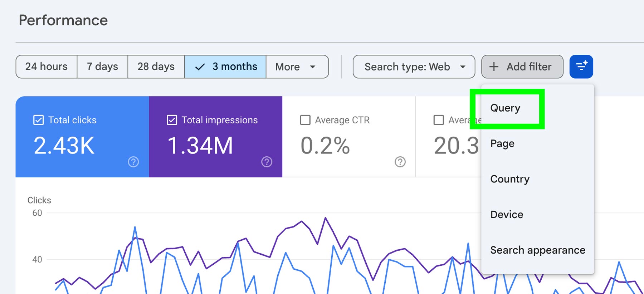
Task: Expand the Search type: Web dropdown
Action: [414, 67]
